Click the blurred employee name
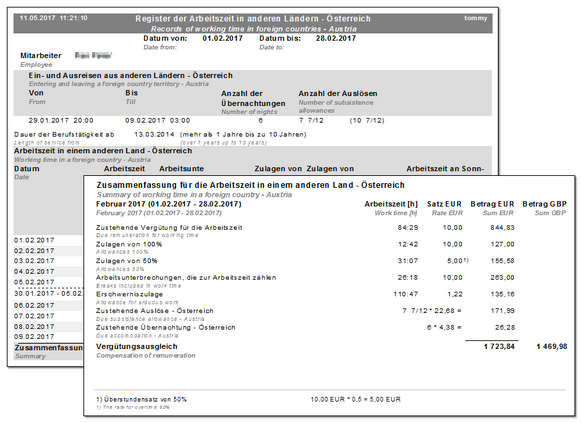The height and width of the screenshot is (423, 582). [x=93, y=56]
